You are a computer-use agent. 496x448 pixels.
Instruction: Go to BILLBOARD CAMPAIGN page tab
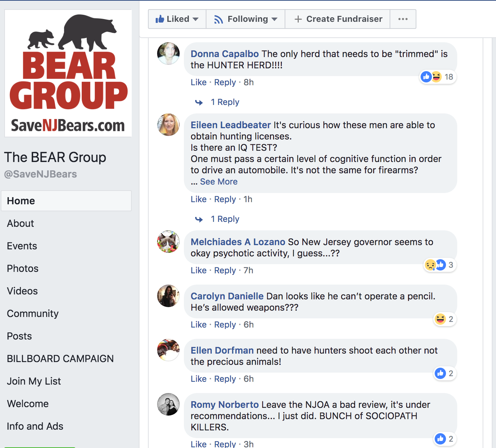point(60,359)
